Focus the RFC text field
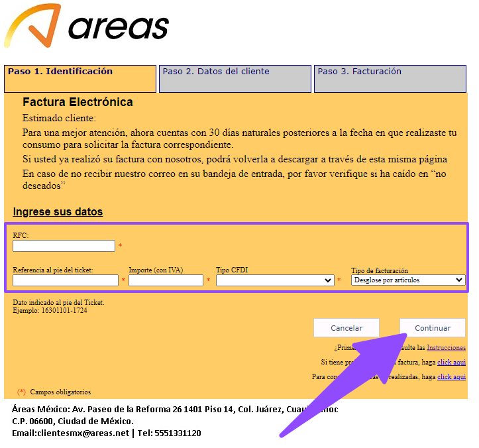This screenshot has width=479, height=448. coord(64,246)
